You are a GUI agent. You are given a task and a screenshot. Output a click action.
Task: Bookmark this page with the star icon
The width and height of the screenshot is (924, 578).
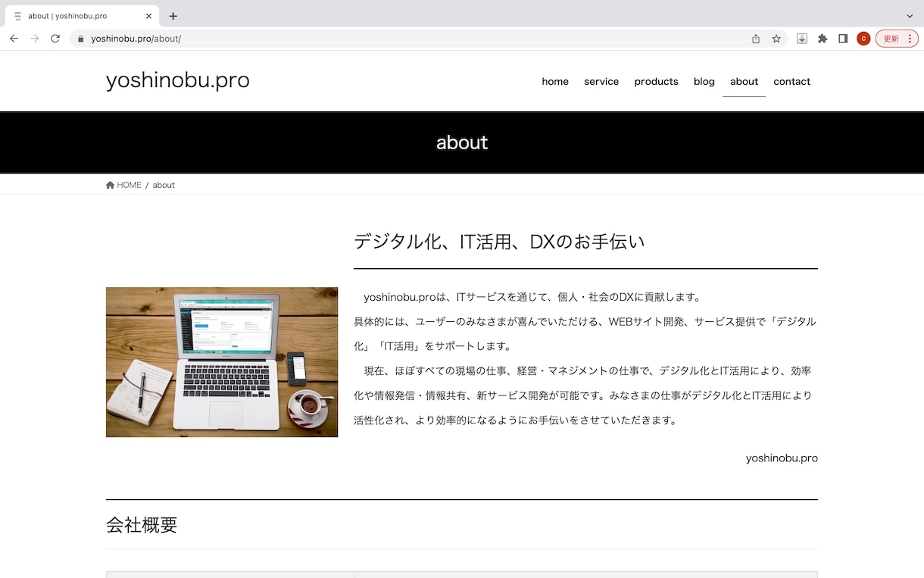pos(776,39)
